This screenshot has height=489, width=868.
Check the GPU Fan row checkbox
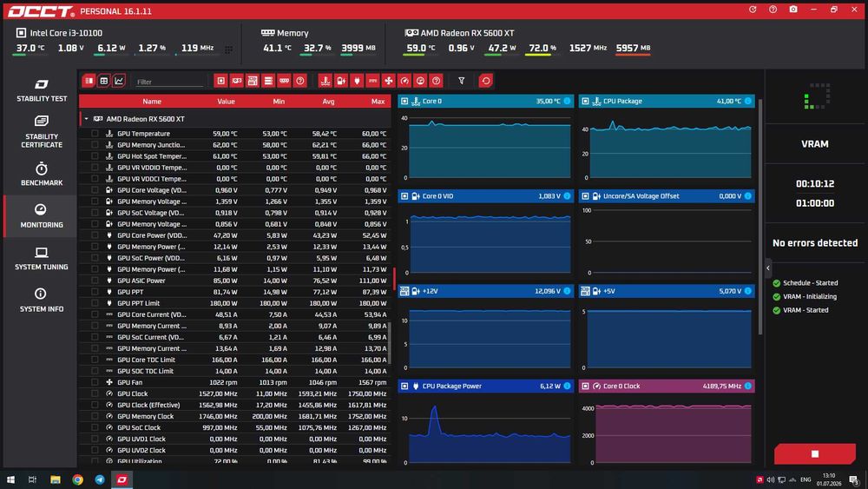(95, 382)
